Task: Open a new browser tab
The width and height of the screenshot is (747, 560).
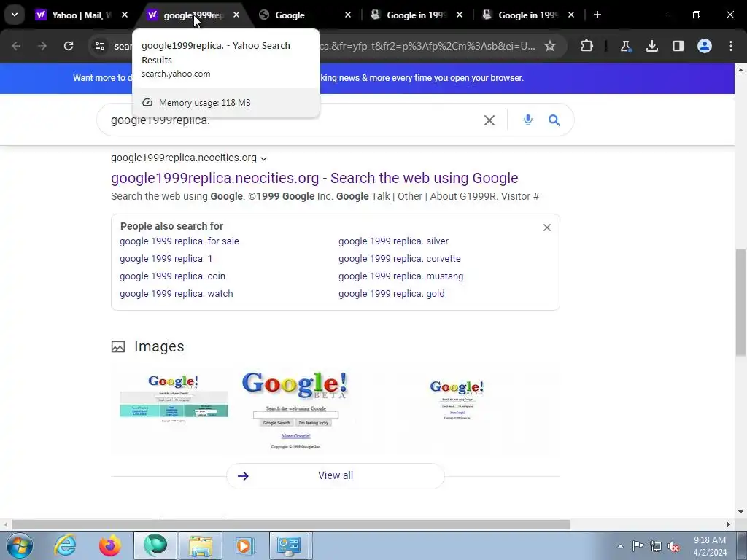Action: tap(597, 15)
